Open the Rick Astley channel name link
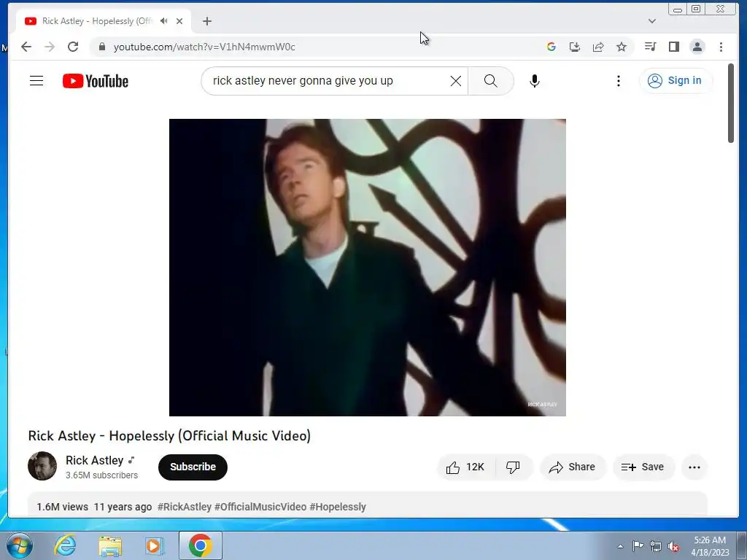Image resolution: width=747 pixels, height=560 pixels. [x=94, y=461]
